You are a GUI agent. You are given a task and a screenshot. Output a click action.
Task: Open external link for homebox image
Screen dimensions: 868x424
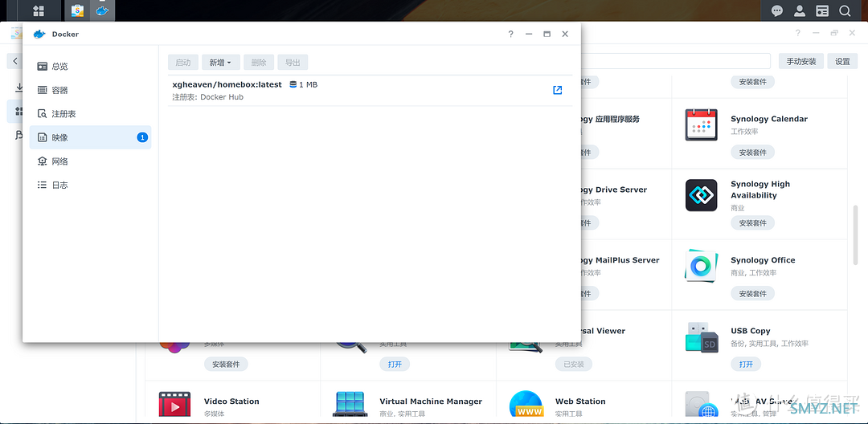click(x=558, y=90)
